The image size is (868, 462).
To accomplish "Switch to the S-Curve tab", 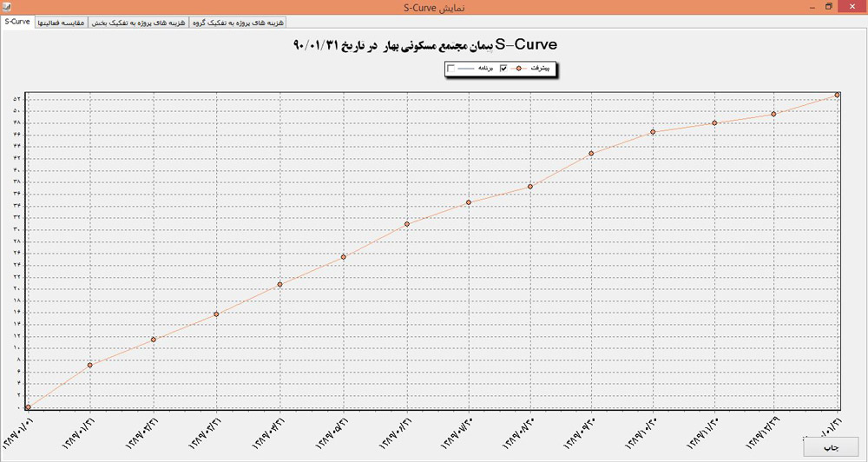I will point(17,22).
